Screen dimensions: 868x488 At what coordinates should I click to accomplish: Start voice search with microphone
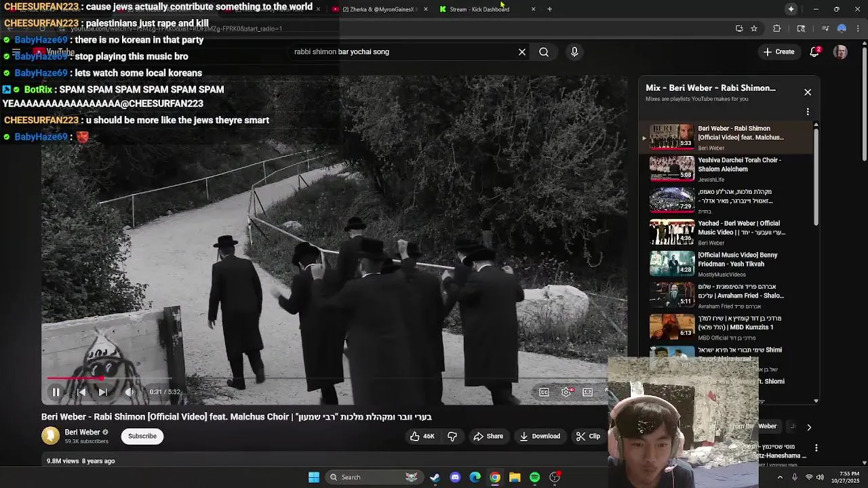574,52
